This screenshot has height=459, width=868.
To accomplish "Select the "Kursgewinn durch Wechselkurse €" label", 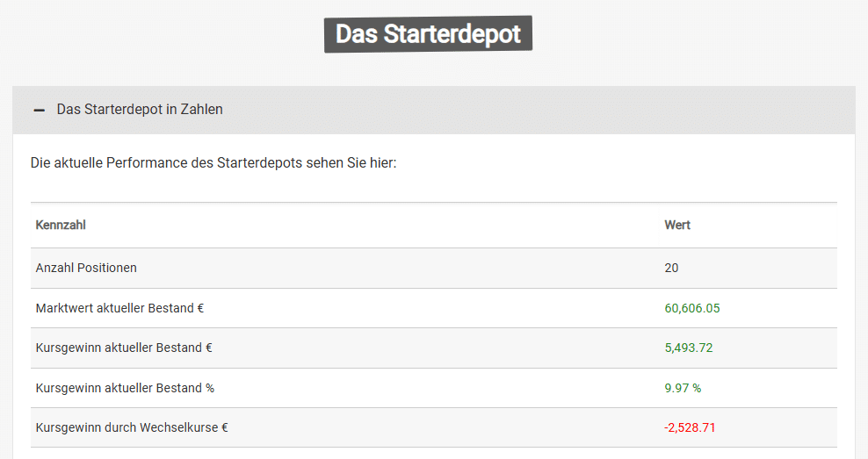I will (132, 428).
